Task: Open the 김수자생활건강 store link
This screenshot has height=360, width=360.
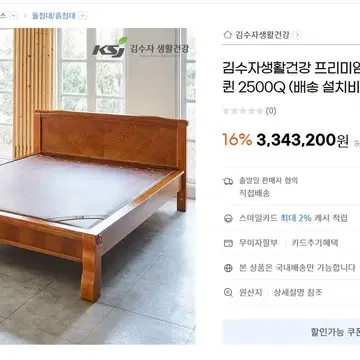Action: point(262,35)
